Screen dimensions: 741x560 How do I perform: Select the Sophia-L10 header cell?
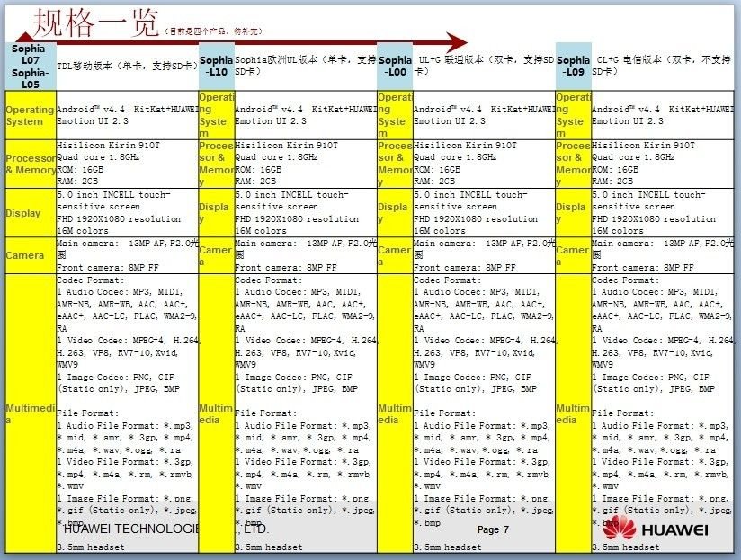tap(217, 67)
